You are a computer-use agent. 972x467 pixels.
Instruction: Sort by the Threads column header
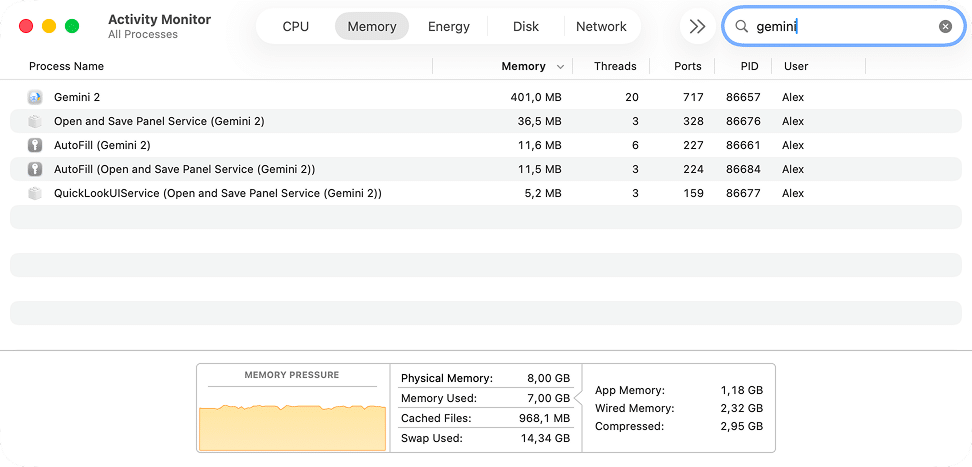click(x=615, y=66)
